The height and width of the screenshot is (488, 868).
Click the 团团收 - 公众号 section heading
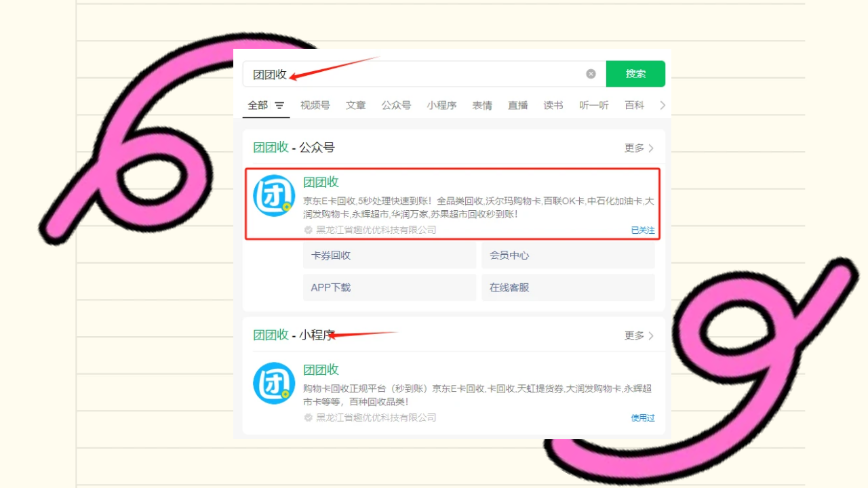tap(294, 148)
